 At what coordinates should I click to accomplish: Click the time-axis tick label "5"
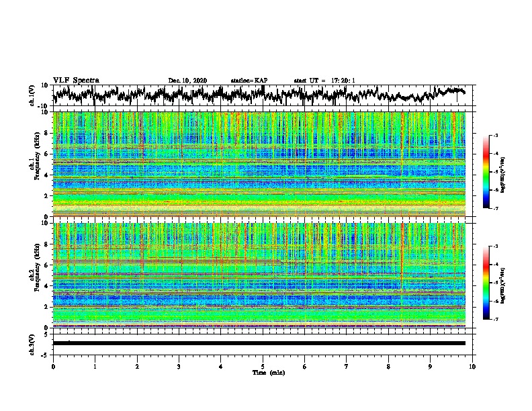click(263, 367)
